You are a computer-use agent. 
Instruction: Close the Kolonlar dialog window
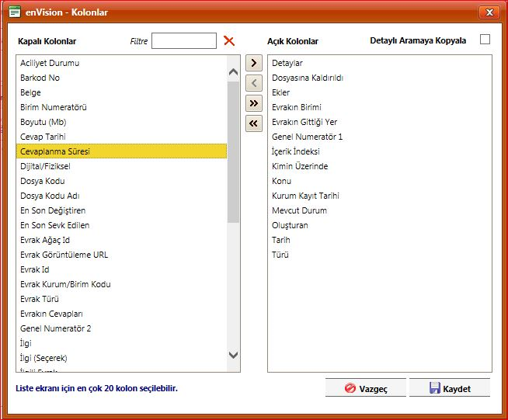[489, 12]
